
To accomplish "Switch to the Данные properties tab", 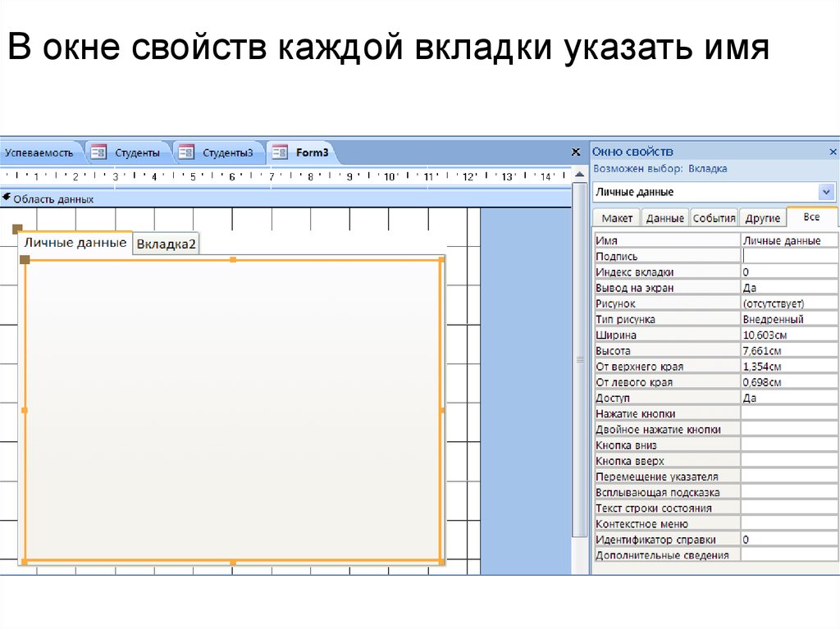I will [x=664, y=218].
